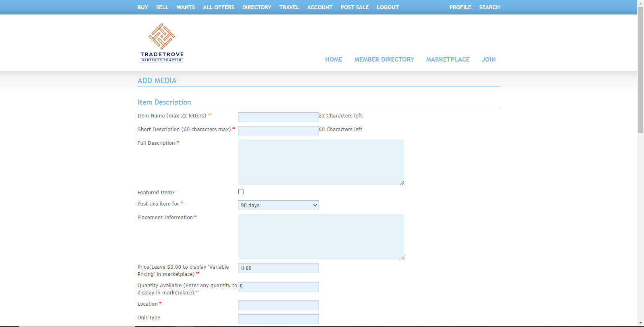The image size is (644, 327).
Task: Click the page's vertical scrollbar down arrow
Action: (640, 323)
